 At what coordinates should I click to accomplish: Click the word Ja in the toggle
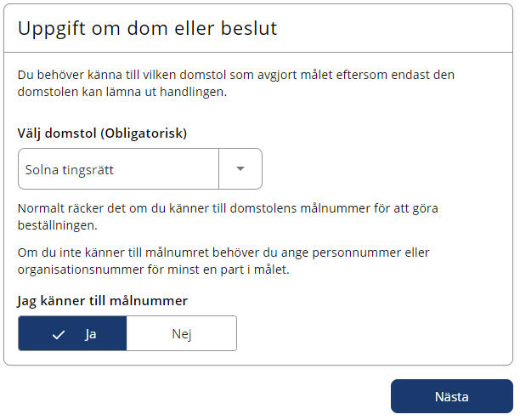click(90, 334)
